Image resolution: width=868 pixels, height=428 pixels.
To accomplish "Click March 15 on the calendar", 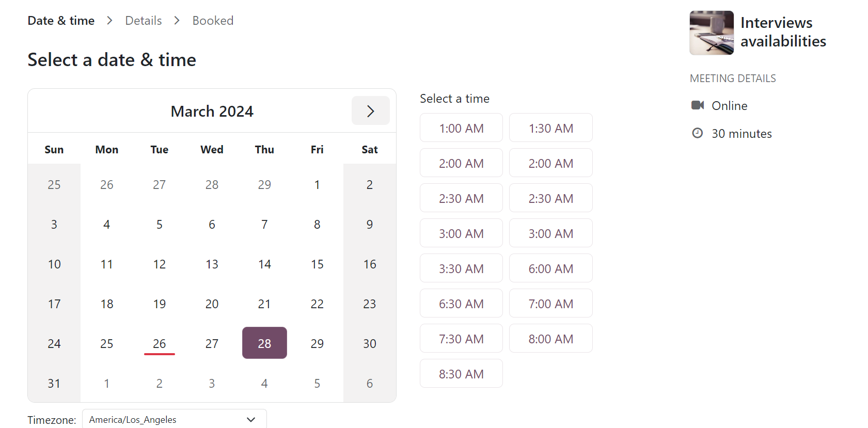I will [317, 264].
